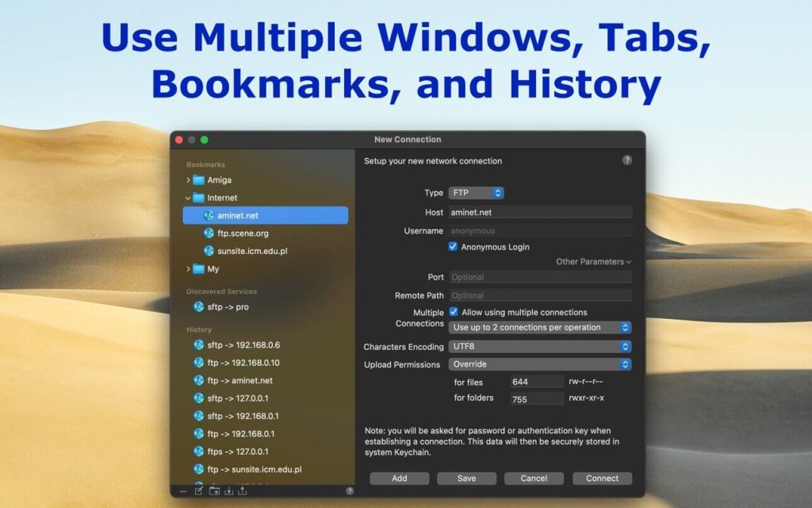Open the connection Type dropdown
The width and height of the screenshot is (812, 508).
pyautogui.click(x=477, y=193)
